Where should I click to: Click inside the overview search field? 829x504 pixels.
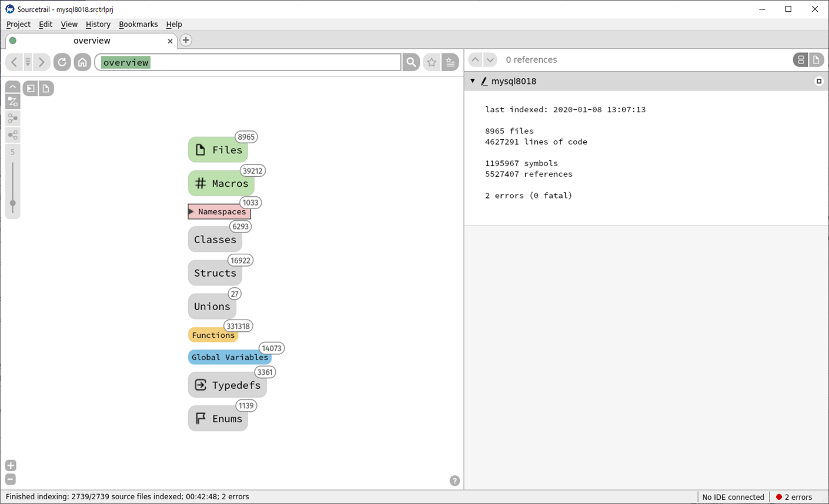point(248,62)
